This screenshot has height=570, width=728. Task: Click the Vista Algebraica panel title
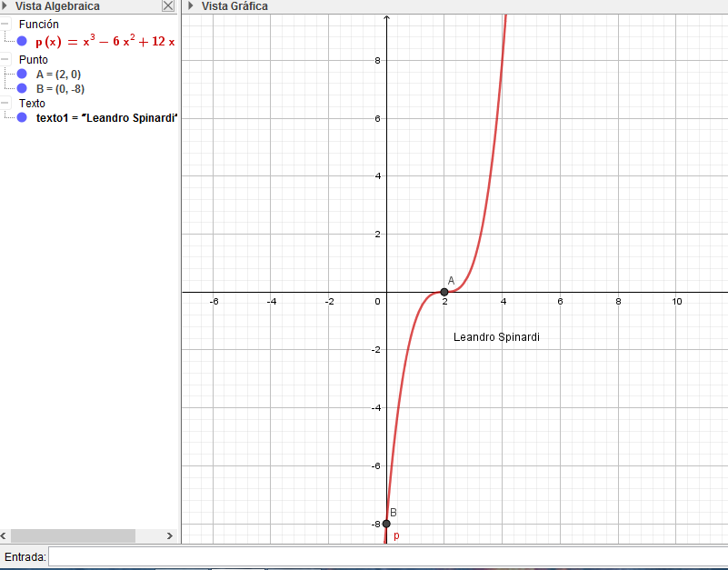click(x=57, y=6)
